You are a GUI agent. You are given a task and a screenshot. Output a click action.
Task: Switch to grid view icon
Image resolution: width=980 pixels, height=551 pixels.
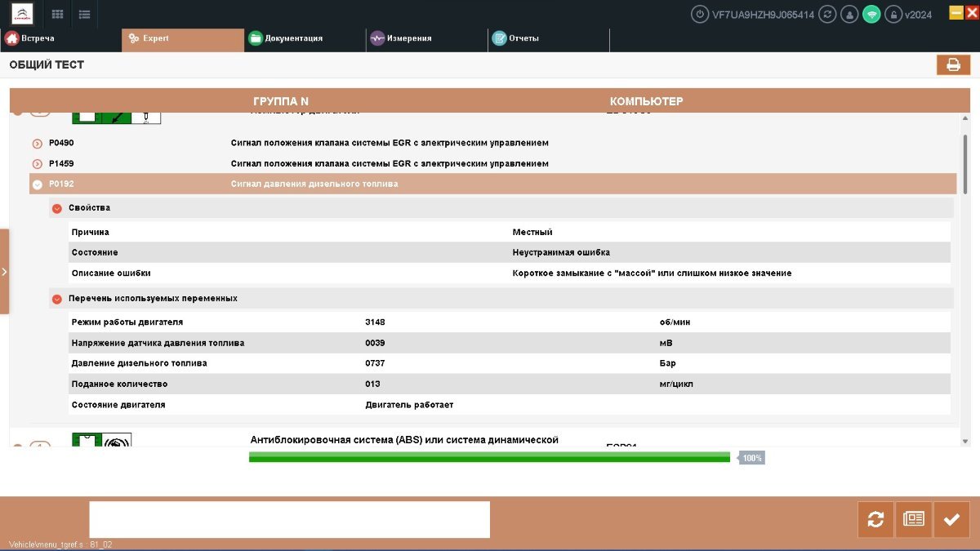point(57,14)
